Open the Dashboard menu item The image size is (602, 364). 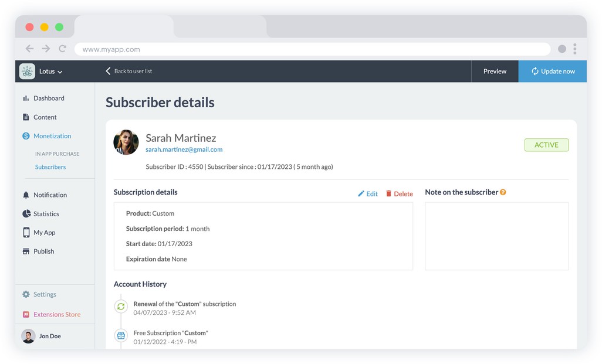[x=48, y=98]
